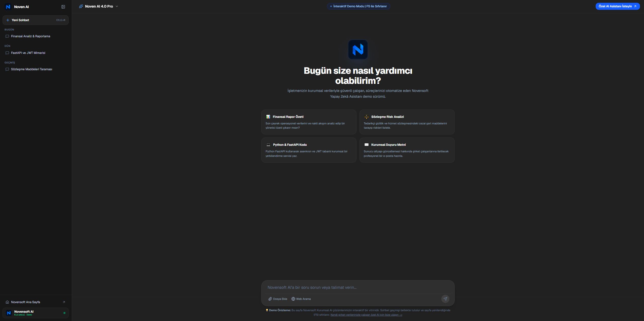Viewport: 644px width, 321px height.
Task: Follow the Kendi şirket verilerinizle çalışan link
Action: pos(366,315)
